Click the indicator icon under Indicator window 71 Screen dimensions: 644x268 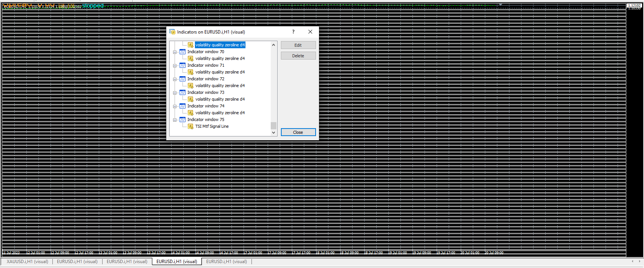tap(191, 72)
